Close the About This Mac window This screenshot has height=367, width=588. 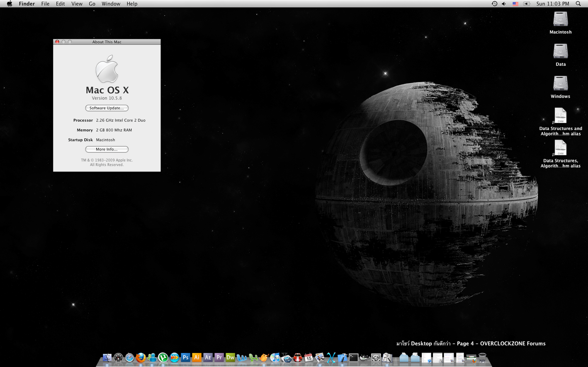(x=57, y=42)
